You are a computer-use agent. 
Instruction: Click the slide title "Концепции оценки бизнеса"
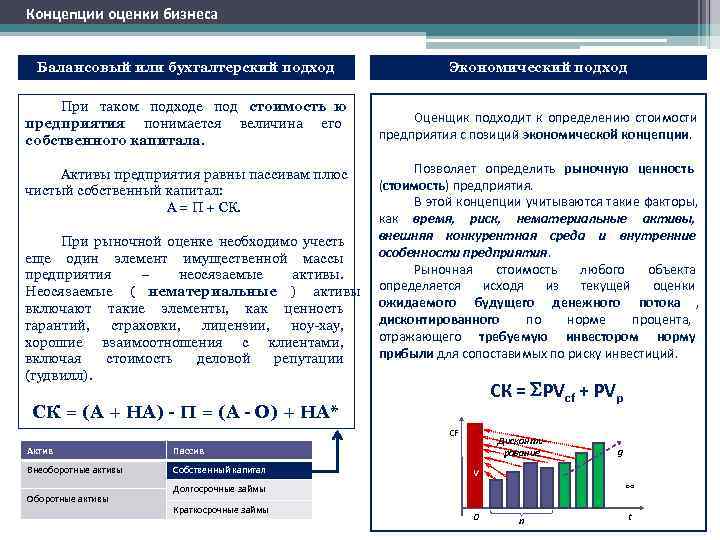pos(121,14)
